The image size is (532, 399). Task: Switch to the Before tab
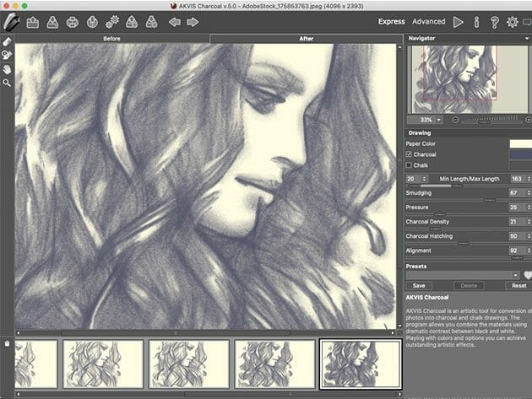(x=111, y=39)
